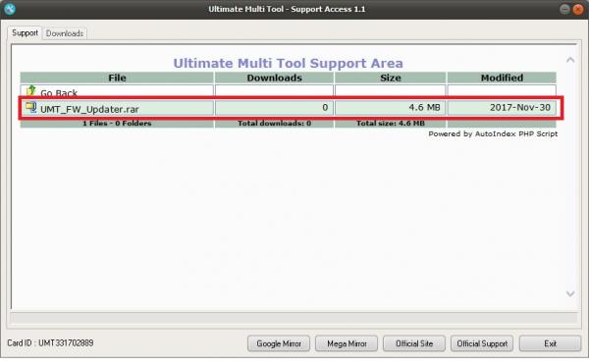Switch to the Support tab
Screen dimensions: 589x364
pos(25,33)
